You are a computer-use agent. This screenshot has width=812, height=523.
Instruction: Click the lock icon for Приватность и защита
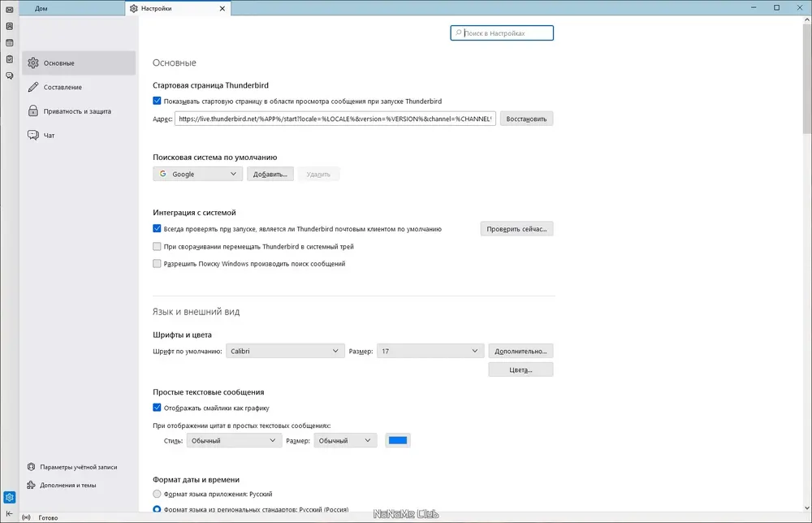[33, 110]
